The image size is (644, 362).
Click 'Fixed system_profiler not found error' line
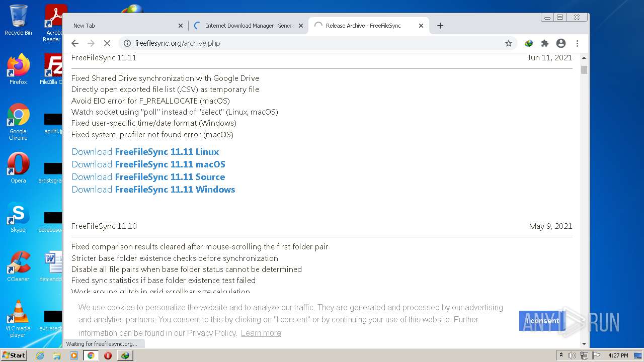click(152, 135)
